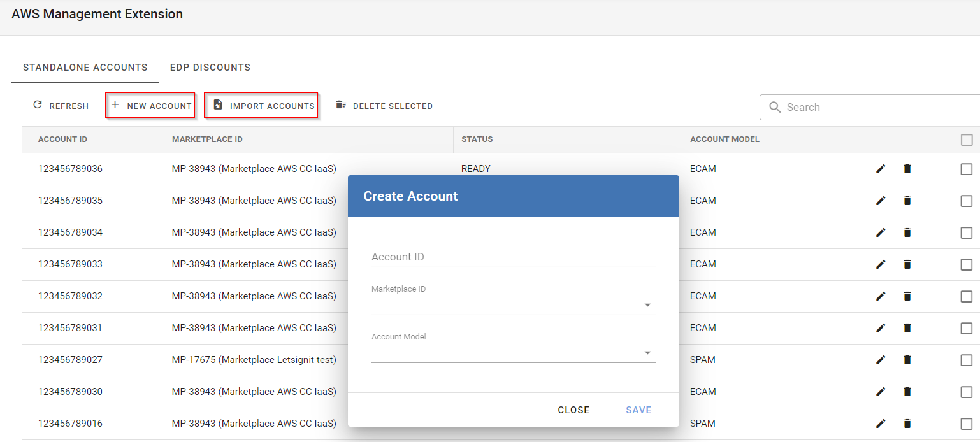Check the box for account 123456789034
The image size is (980, 442).
pos(967,232)
